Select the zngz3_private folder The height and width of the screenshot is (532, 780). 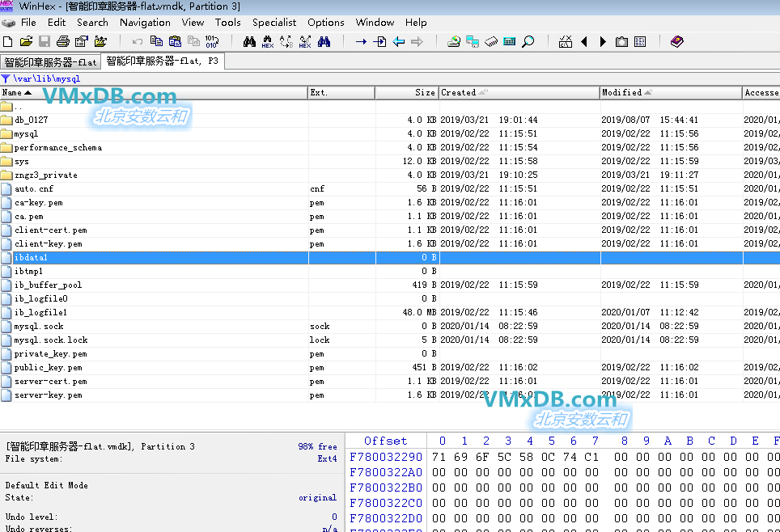(x=46, y=175)
